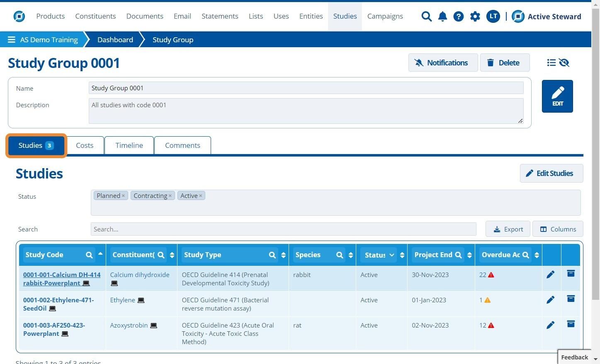
Task: Toggle the list visibility eye icon
Action: click(564, 63)
